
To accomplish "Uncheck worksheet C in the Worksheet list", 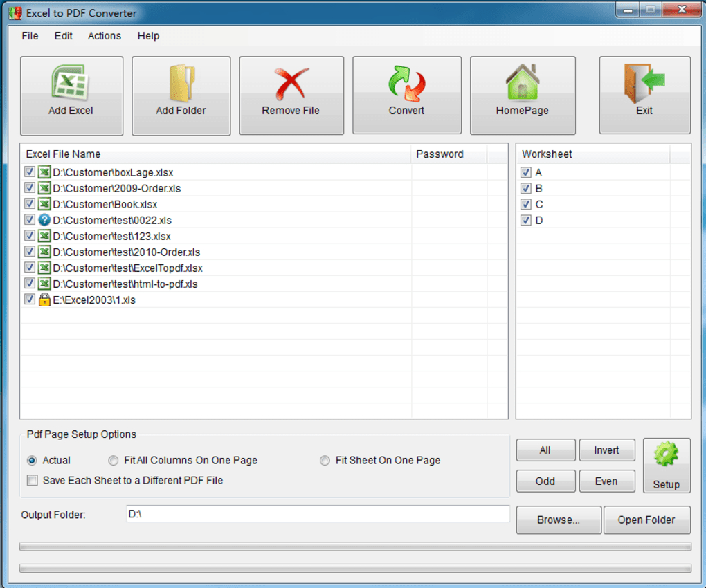I will [525, 204].
